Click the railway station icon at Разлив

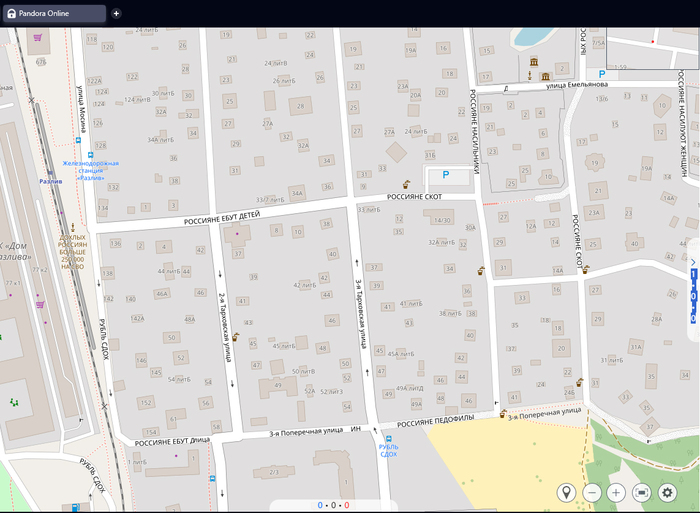coord(50,173)
